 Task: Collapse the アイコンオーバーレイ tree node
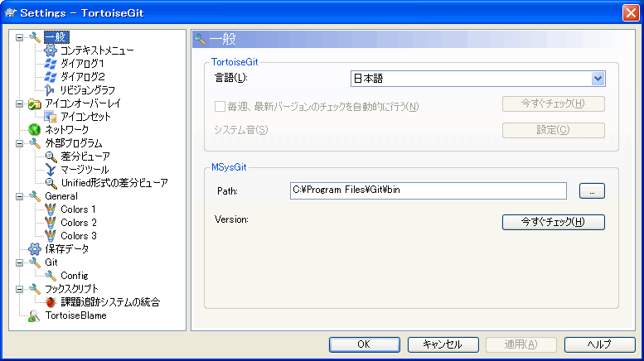point(19,103)
